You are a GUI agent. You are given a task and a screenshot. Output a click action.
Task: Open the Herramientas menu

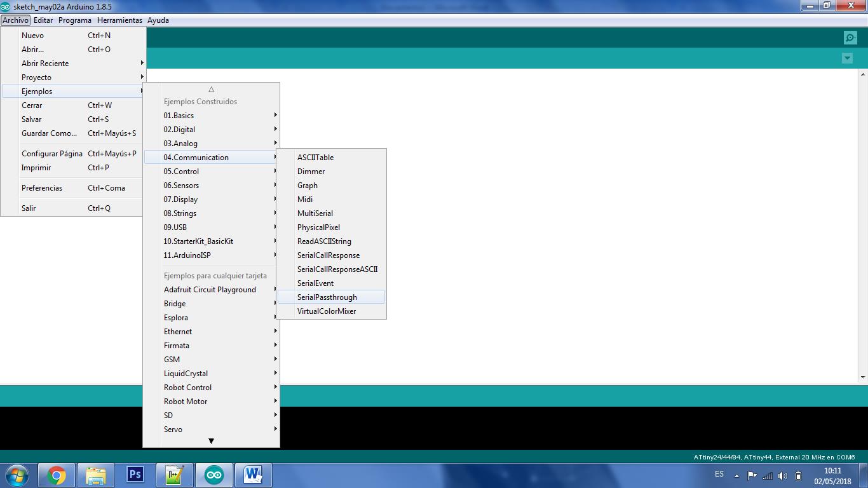tap(119, 20)
